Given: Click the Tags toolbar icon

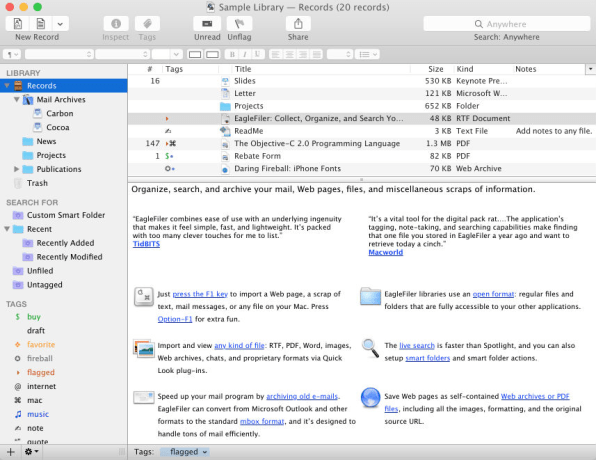Looking at the screenshot, I should [x=147, y=24].
